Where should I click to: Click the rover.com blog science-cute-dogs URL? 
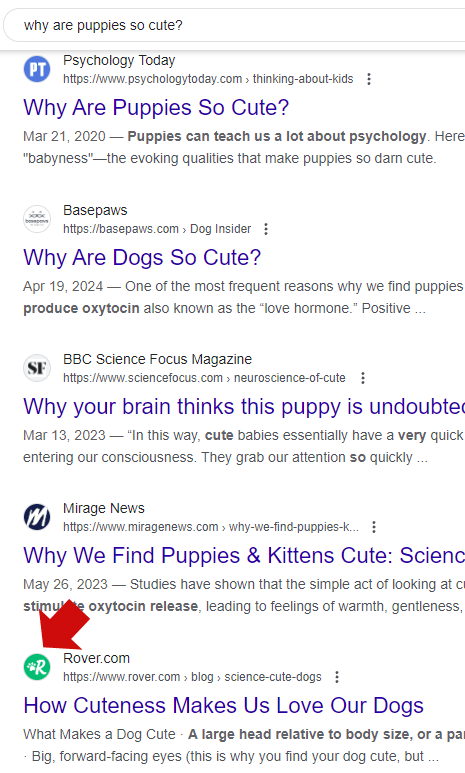(192, 677)
